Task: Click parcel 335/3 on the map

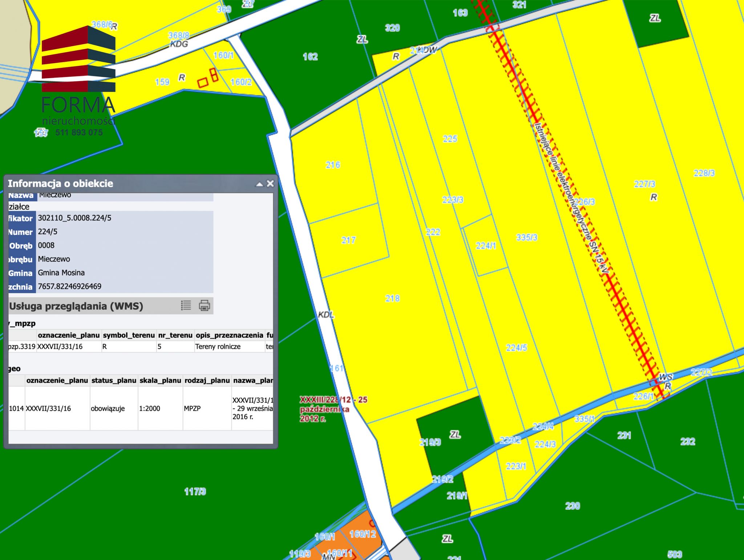Action: coord(526,237)
